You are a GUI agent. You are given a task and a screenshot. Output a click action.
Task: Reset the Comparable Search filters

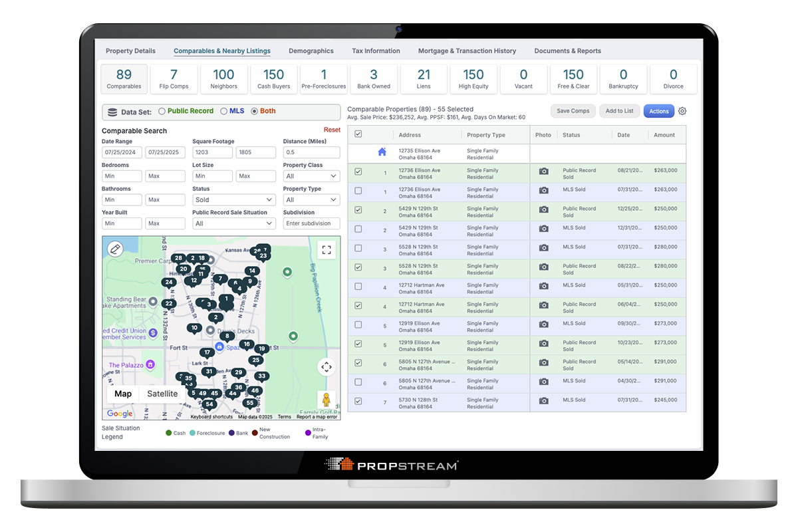[x=332, y=130]
